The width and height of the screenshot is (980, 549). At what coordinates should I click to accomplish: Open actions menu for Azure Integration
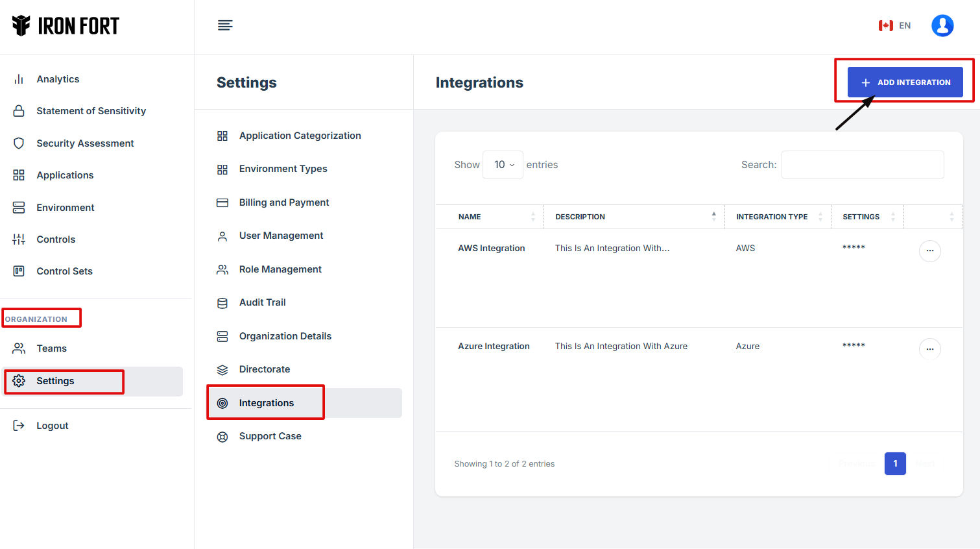click(x=929, y=349)
